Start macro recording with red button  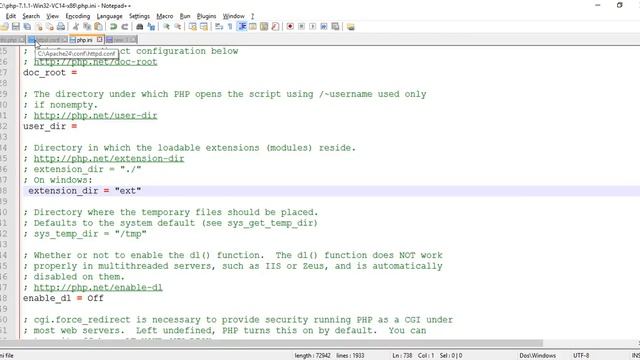click(x=290, y=27)
